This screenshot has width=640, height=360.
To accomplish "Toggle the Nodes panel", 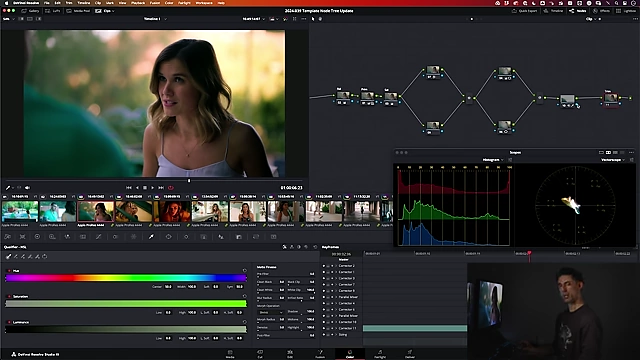I will click(x=578, y=11).
